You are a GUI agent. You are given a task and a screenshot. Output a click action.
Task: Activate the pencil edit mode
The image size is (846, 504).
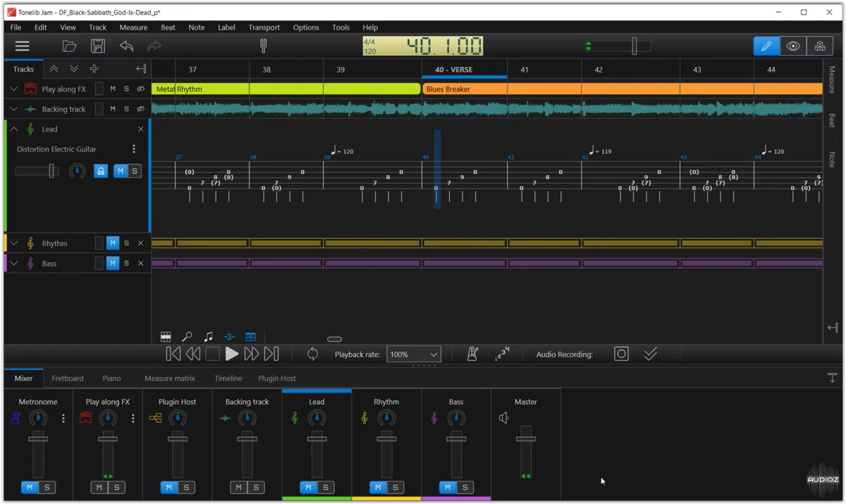[766, 46]
